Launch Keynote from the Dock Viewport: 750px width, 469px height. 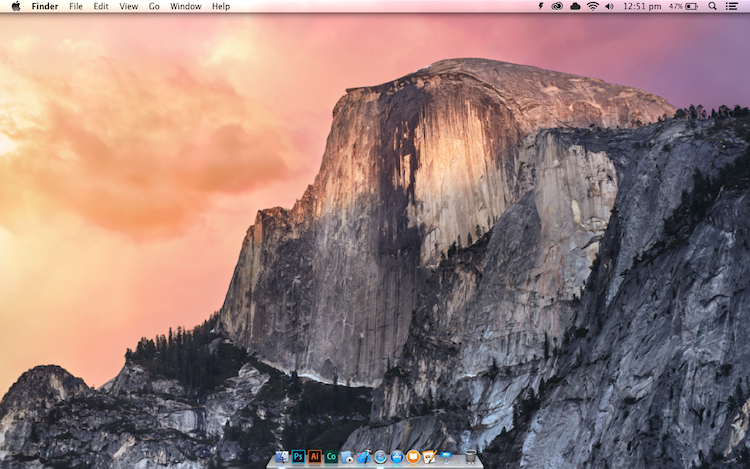446,457
